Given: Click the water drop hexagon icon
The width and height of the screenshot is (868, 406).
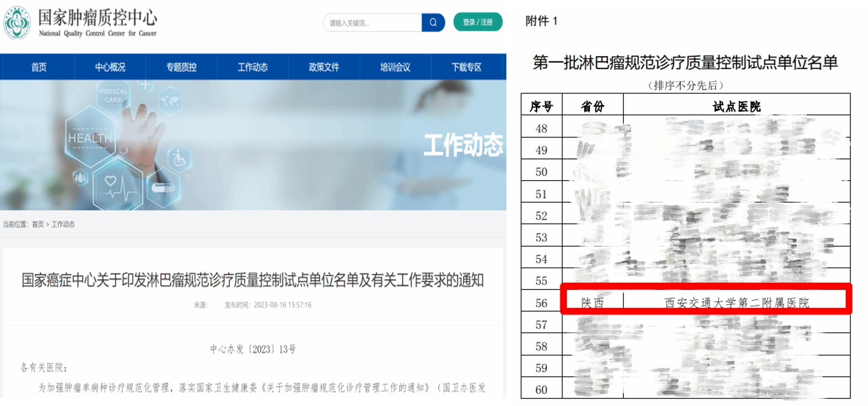Looking at the screenshot, I should (x=80, y=177).
